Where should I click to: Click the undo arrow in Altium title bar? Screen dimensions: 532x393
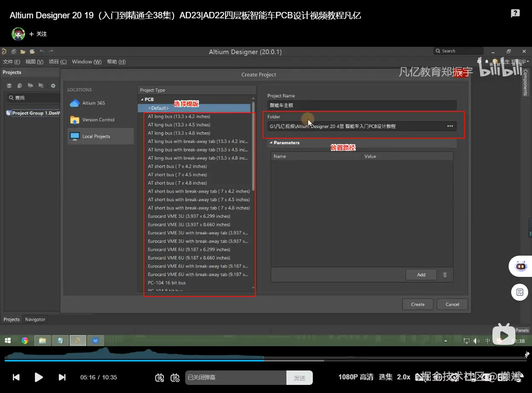point(42,51)
